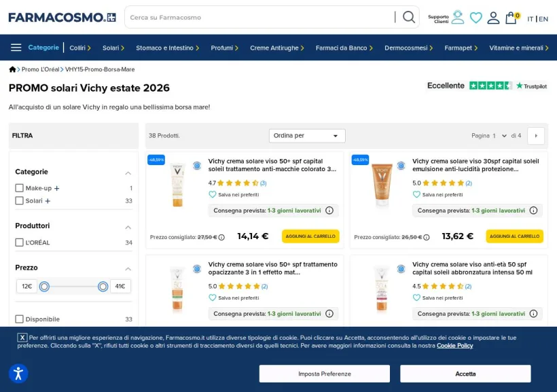Screen dimensions: 557x392
Task: Collapse the Categorie filter section
Action: tap(128, 173)
